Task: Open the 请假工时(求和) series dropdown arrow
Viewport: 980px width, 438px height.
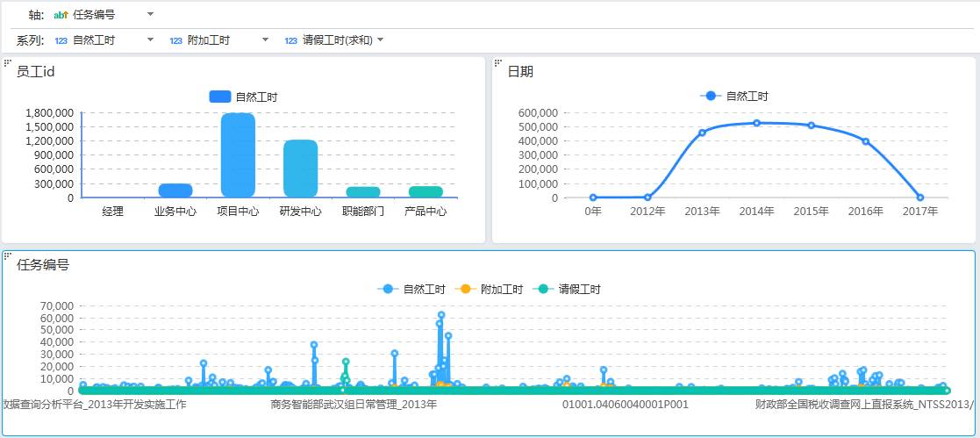Action: click(x=380, y=39)
